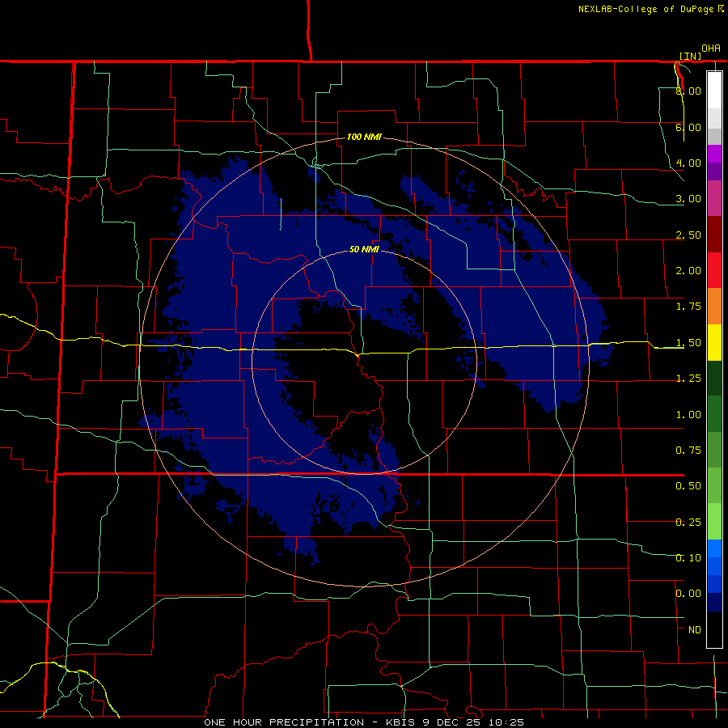This screenshot has width=728, height=728.
Task: Click the One Hour Precipitation KBIS caption
Action: [364, 722]
